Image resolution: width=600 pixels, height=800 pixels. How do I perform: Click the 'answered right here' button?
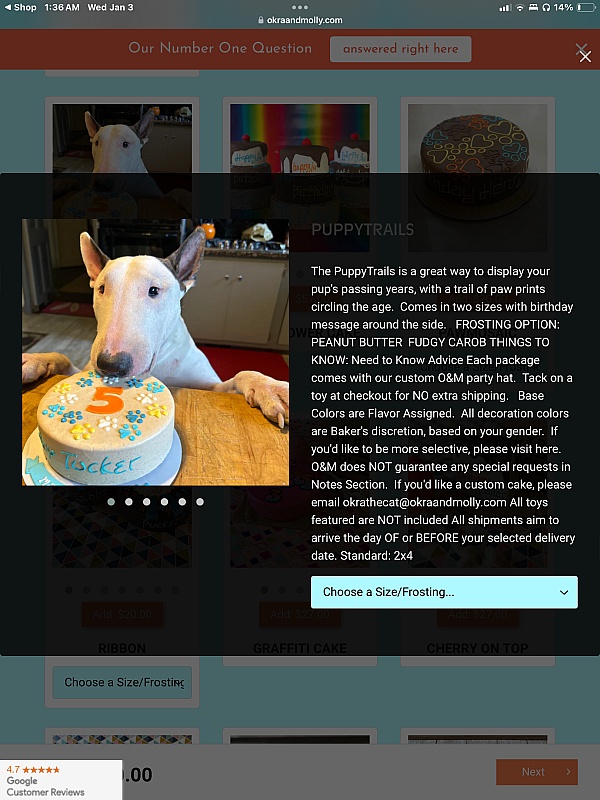click(x=401, y=49)
